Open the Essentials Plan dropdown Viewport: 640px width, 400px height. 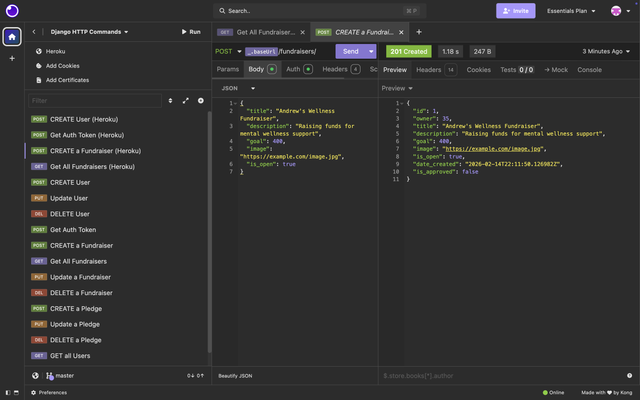[571, 11]
